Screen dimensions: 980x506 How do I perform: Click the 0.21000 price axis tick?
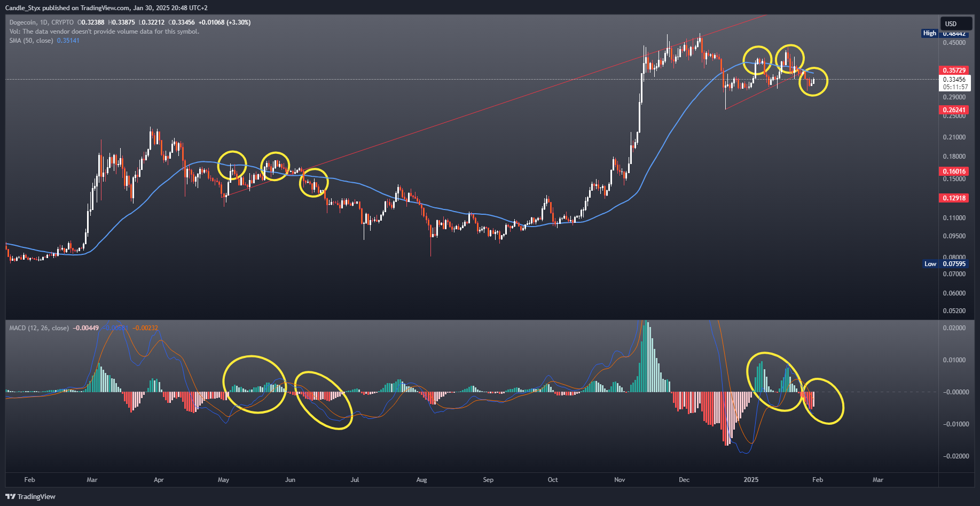pyautogui.click(x=954, y=137)
